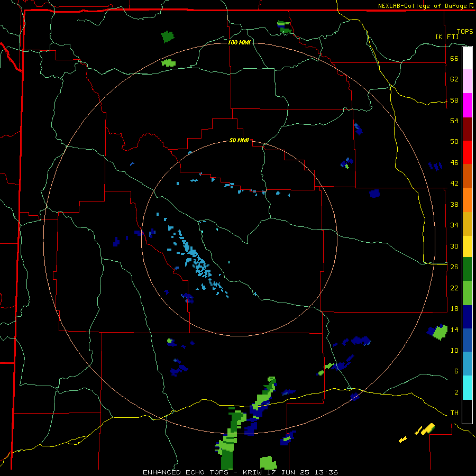Image resolution: width=476 pixels, height=476 pixels.
Task: Select the bright red legend swatch
Action: click(467, 152)
